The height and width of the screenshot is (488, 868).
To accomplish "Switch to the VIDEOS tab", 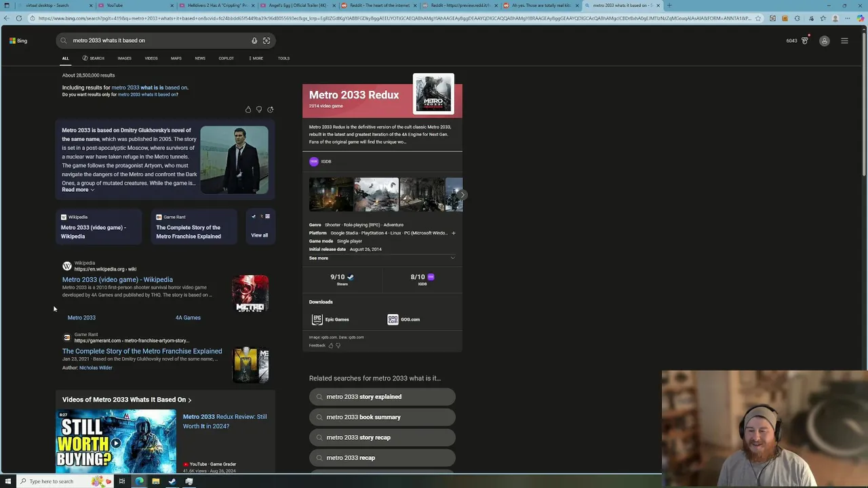I will [x=151, y=58].
